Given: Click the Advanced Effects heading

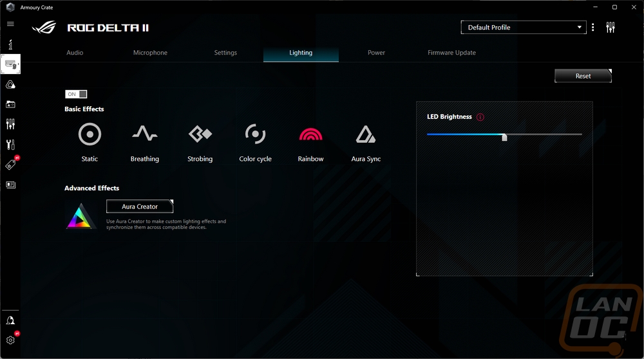Looking at the screenshot, I should coord(91,188).
